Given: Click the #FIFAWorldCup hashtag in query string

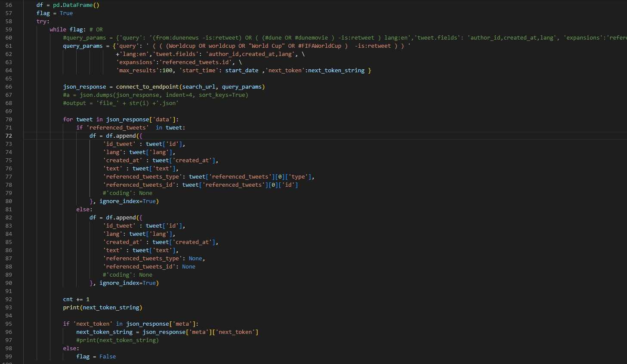Looking at the screenshot, I should (x=319, y=46).
